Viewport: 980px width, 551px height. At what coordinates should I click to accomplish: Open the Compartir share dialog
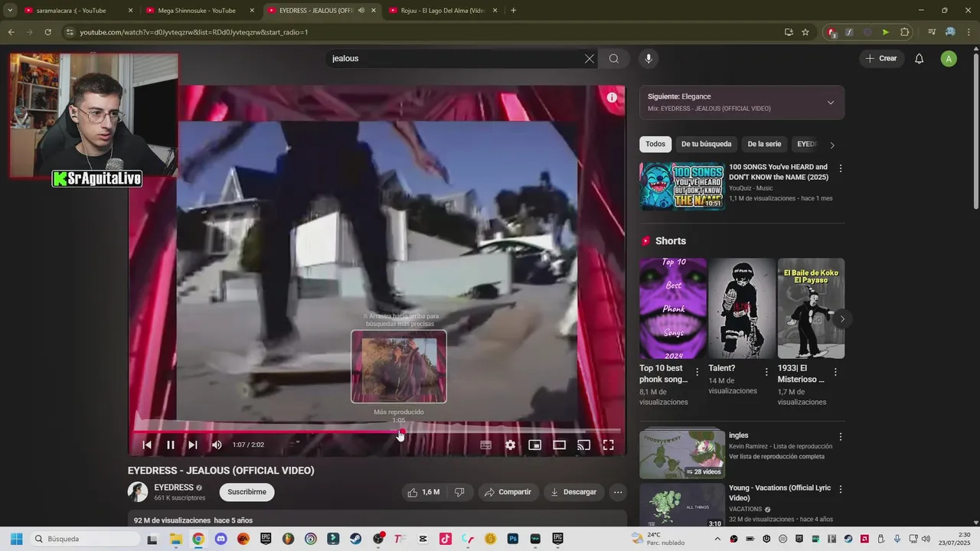508,492
